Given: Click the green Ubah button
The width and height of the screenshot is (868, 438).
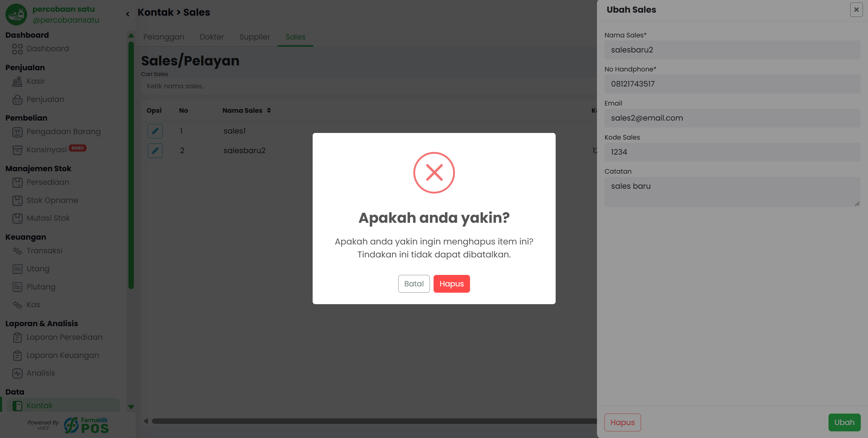Looking at the screenshot, I should point(844,422).
